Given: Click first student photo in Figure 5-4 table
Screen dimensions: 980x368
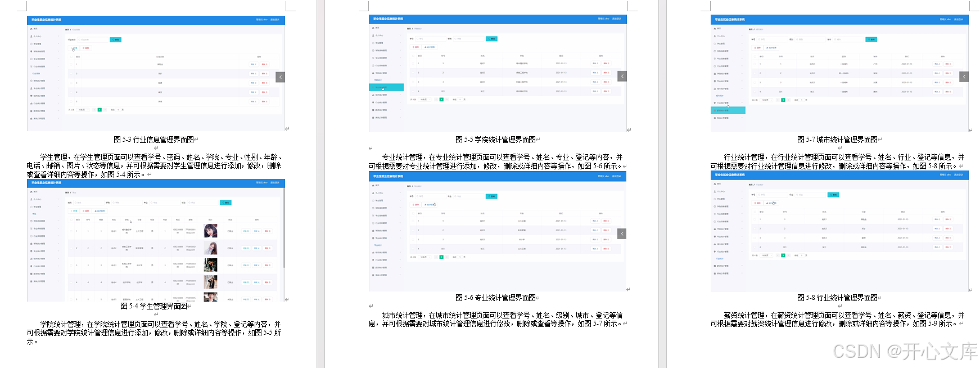Looking at the screenshot, I should tap(210, 231).
